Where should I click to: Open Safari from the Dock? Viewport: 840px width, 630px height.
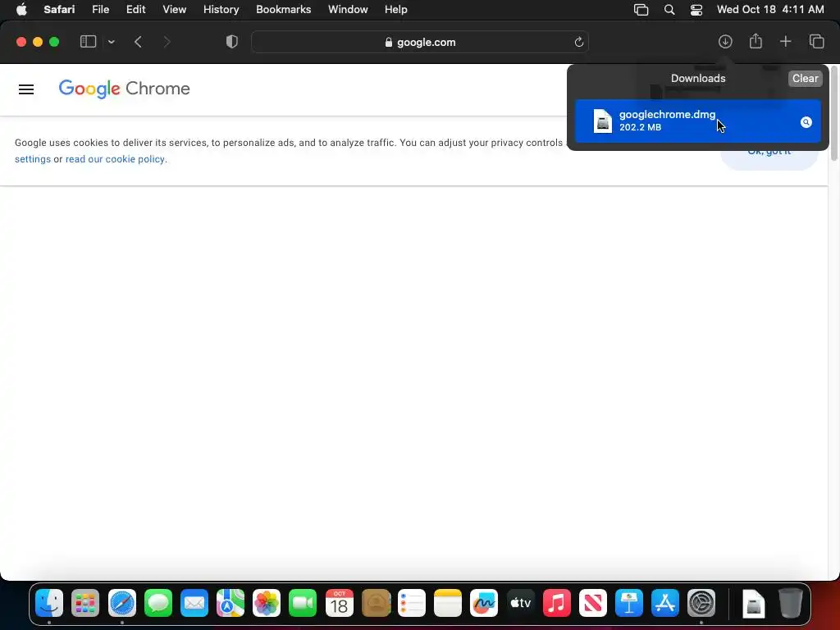point(122,604)
